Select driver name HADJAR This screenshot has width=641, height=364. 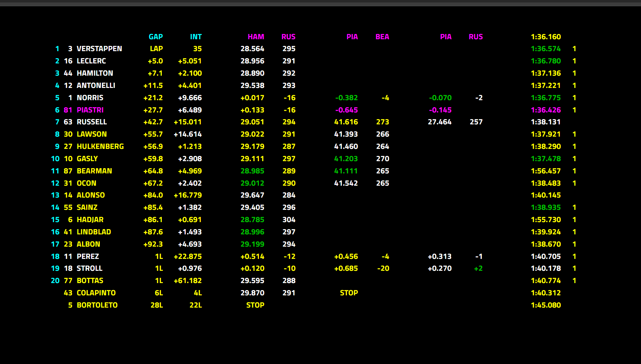90,220
